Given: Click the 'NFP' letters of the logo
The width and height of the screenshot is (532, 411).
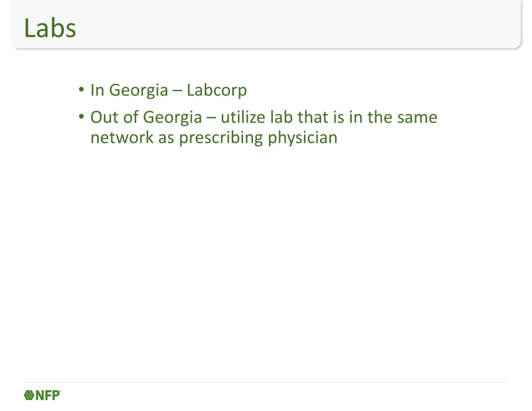Looking at the screenshot, I should [x=48, y=395].
